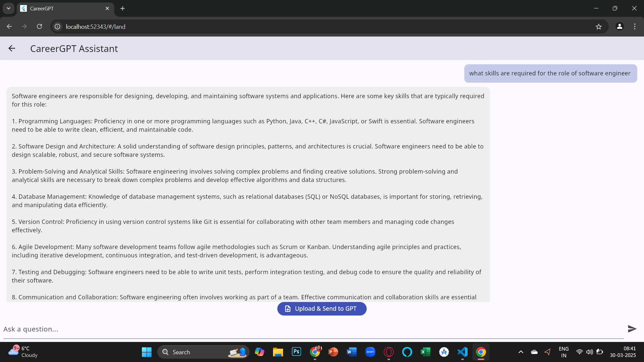Open Photoshop from the taskbar
The width and height of the screenshot is (644, 362).
[297, 352]
